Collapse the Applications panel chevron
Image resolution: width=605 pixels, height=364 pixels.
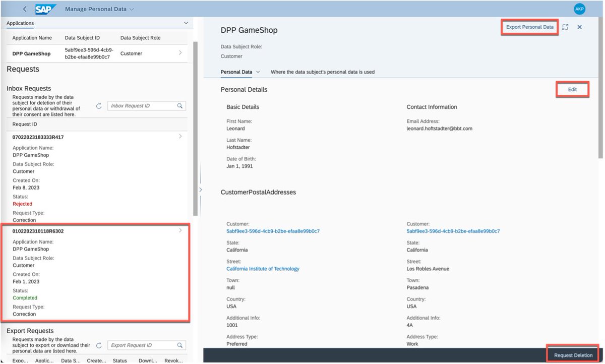pyautogui.click(x=186, y=23)
